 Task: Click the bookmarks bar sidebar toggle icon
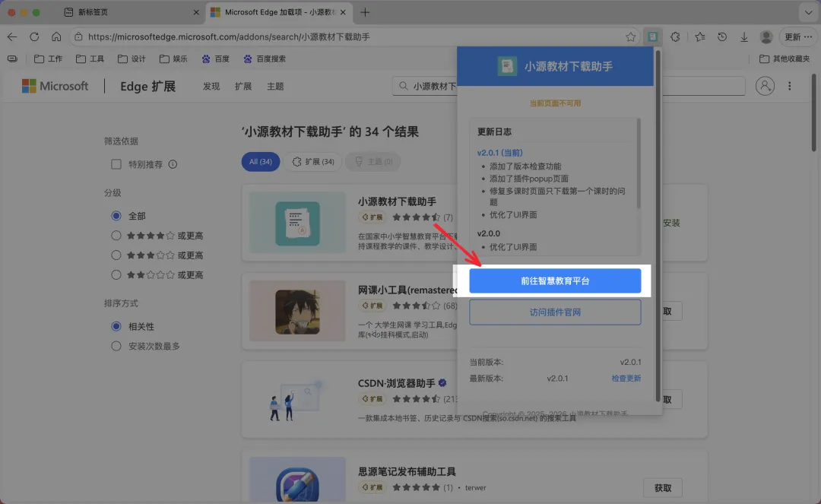[x=13, y=59]
